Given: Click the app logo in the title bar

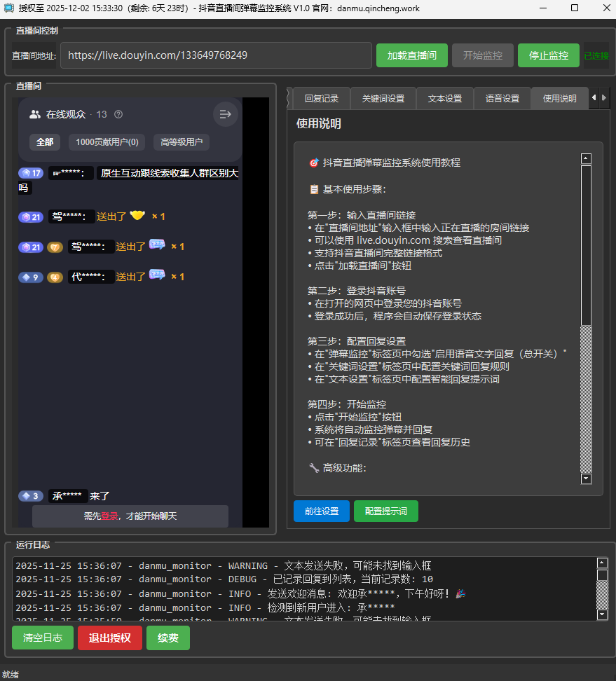Looking at the screenshot, I should (9, 8).
